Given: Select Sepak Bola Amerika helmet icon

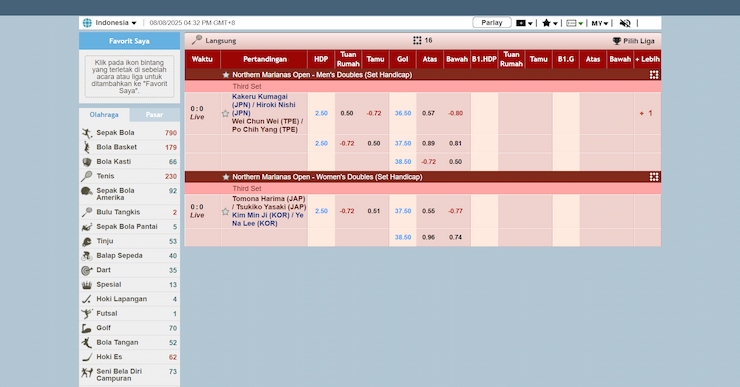Looking at the screenshot, I should coord(87,191).
